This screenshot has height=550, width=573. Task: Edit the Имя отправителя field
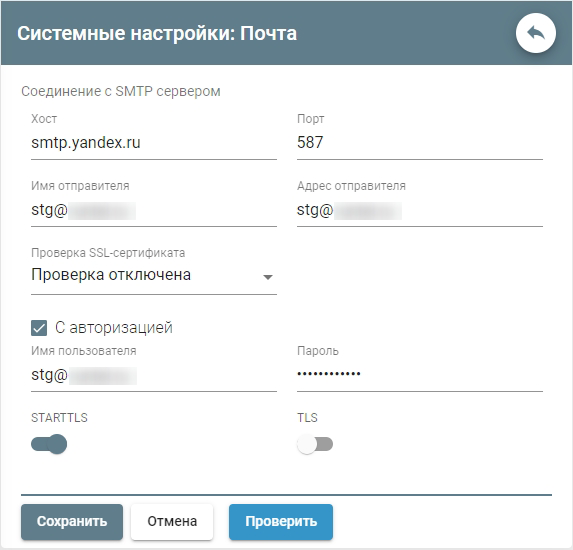tap(154, 210)
